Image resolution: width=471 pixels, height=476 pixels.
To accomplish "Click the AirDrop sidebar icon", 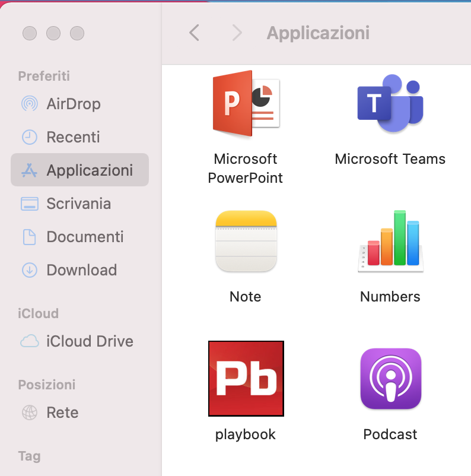I will click(x=30, y=104).
